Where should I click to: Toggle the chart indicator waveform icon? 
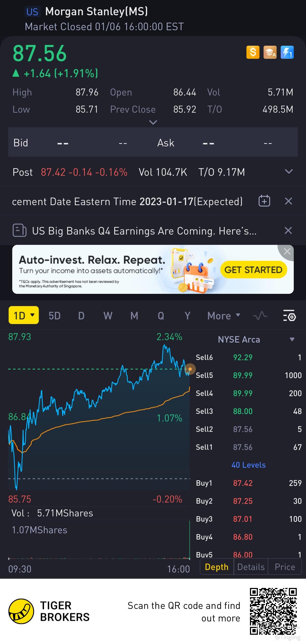tap(260, 316)
